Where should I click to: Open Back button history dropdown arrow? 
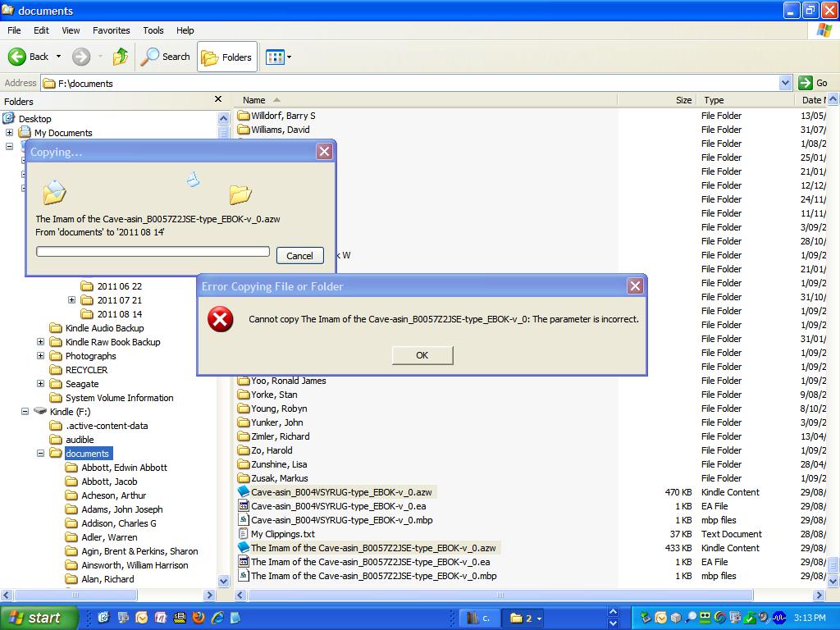[58, 57]
